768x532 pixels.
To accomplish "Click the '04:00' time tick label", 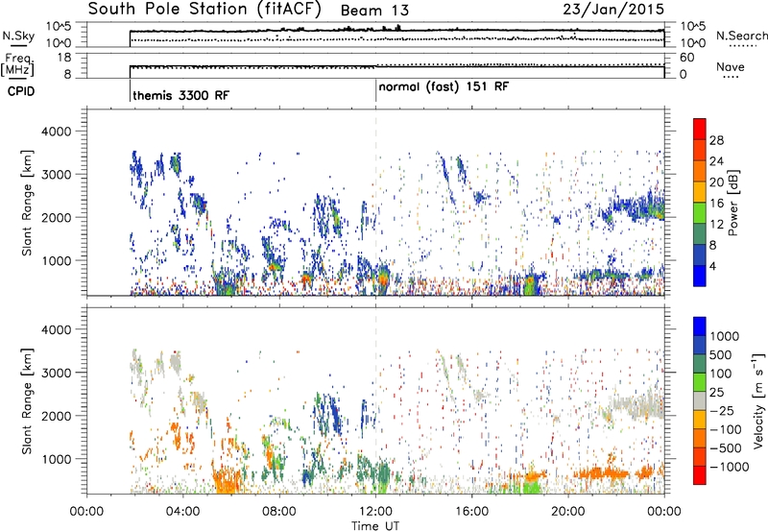I will 182,512.
